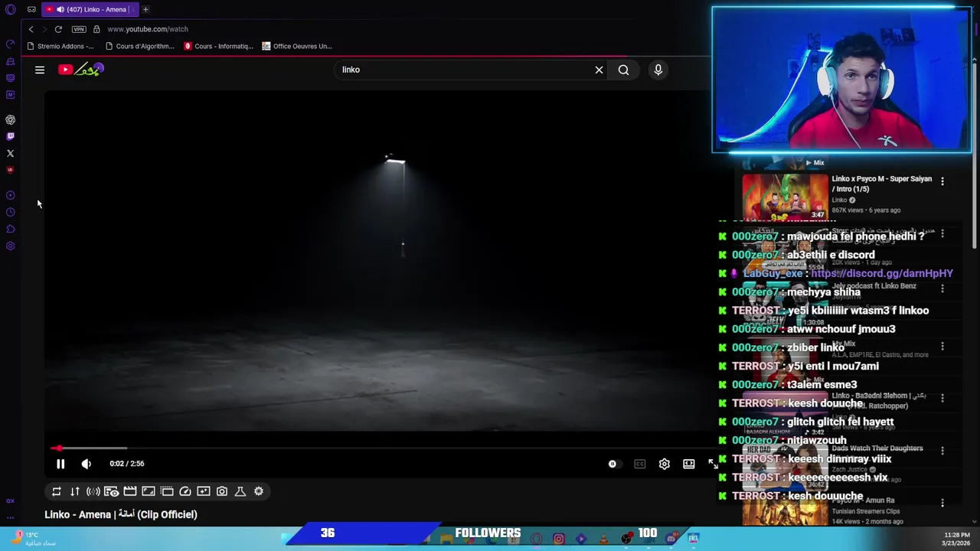Launch OBS Studio from the taskbar
Screen dimensions: 980x551
627,539
